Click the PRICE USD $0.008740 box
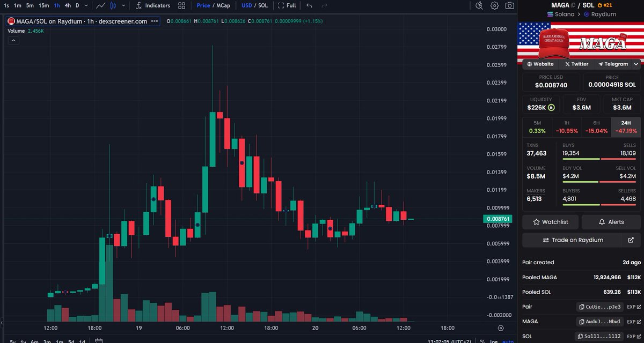This screenshot has height=343, width=644. tap(552, 82)
